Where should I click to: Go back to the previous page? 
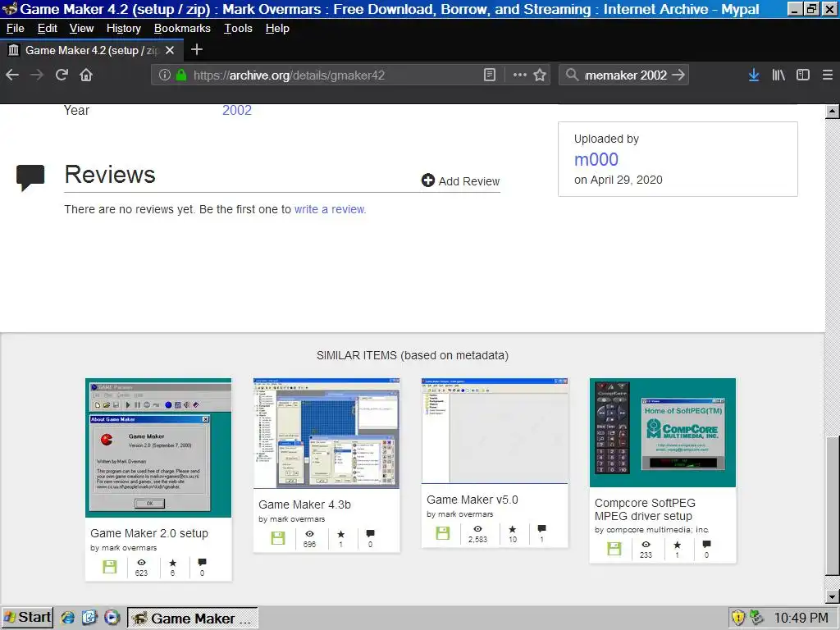click(x=12, y=75)
